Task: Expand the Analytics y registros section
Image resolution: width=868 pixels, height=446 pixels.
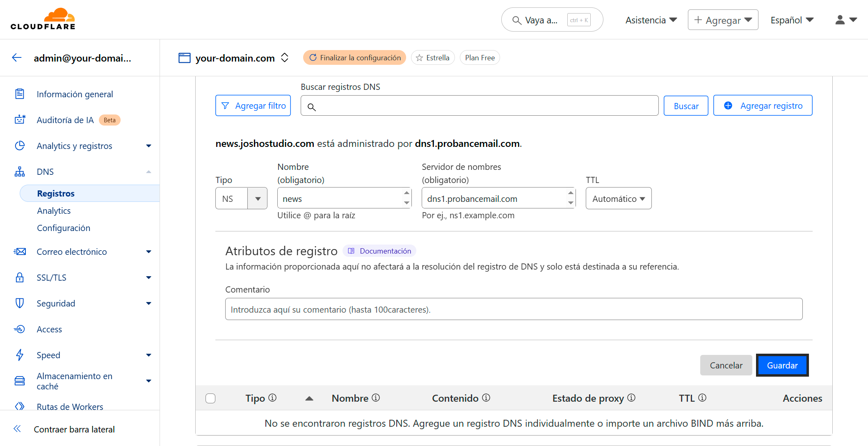Action: click(148, 146)
